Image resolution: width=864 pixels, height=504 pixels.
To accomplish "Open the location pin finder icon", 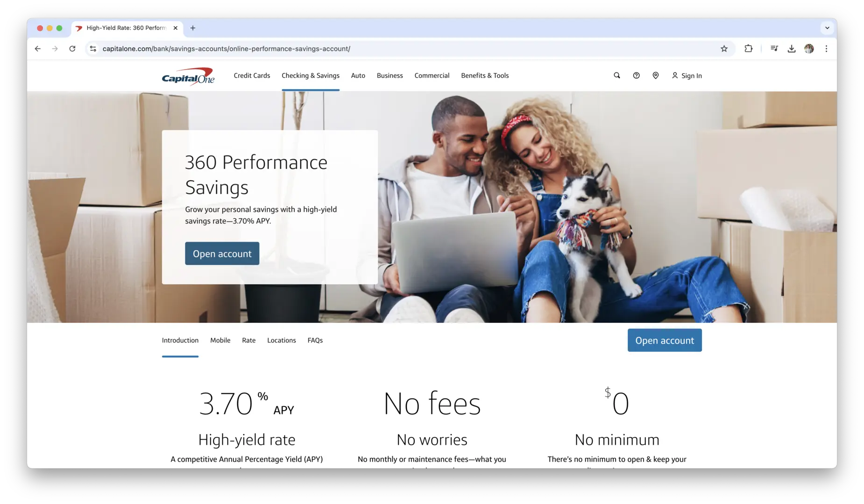I will tap(655, 76).
